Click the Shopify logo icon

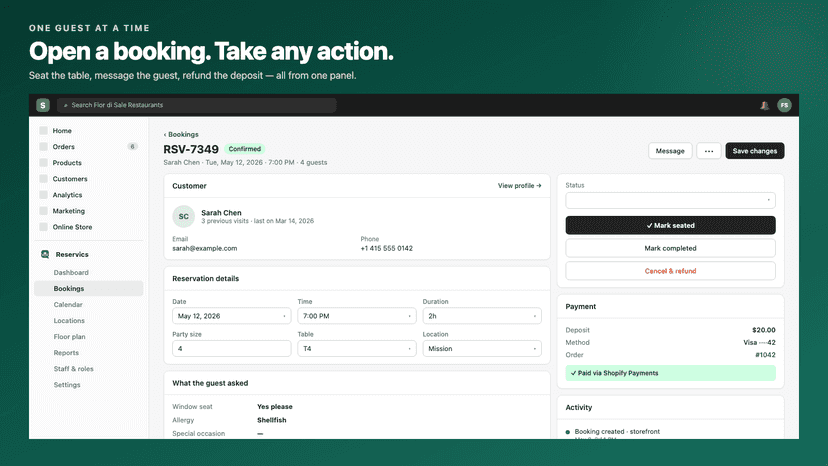coord(43,105)
